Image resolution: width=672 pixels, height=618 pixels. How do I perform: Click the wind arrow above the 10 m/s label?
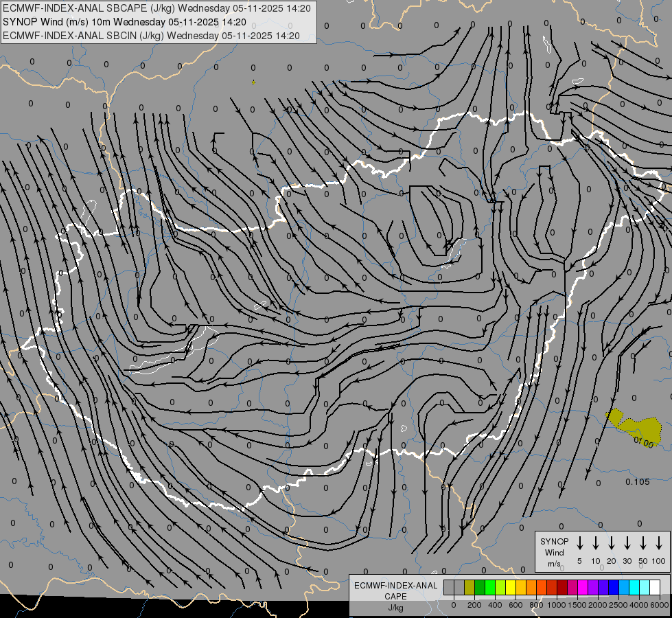[x=596, y=543]
